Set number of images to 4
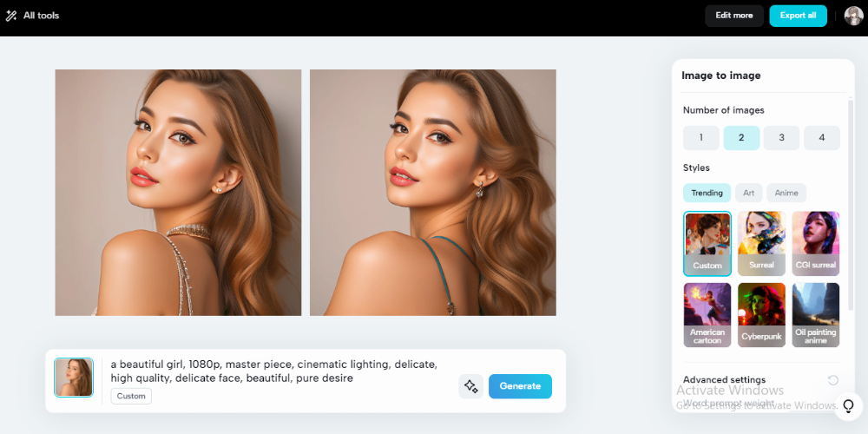This screenshot has width=868, height=434. (x=821, y=138)
